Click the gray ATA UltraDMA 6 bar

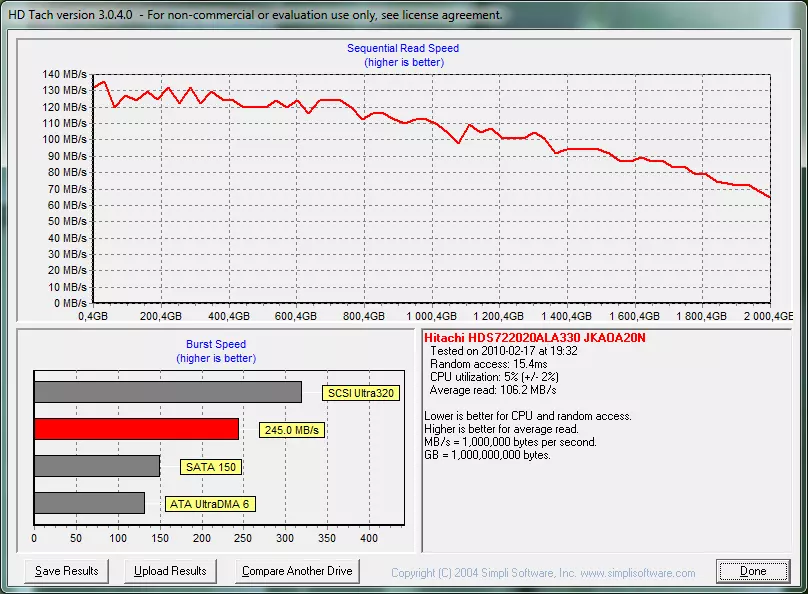[89, 503]
